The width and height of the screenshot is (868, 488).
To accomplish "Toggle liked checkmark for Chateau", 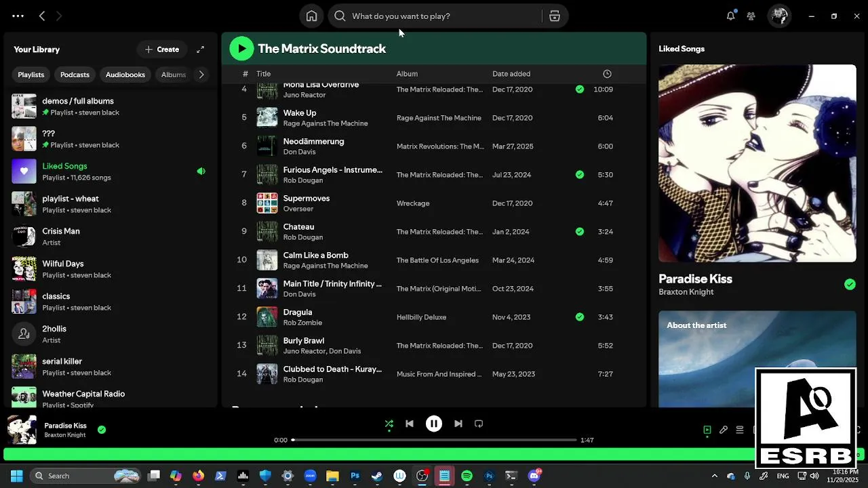I will [579, 232].
